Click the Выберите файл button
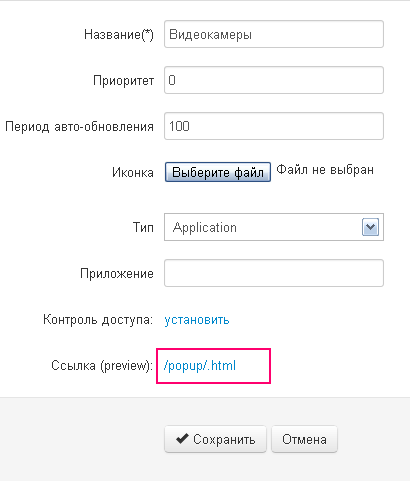The image size is (410, 495). click(x=218, y=172)
